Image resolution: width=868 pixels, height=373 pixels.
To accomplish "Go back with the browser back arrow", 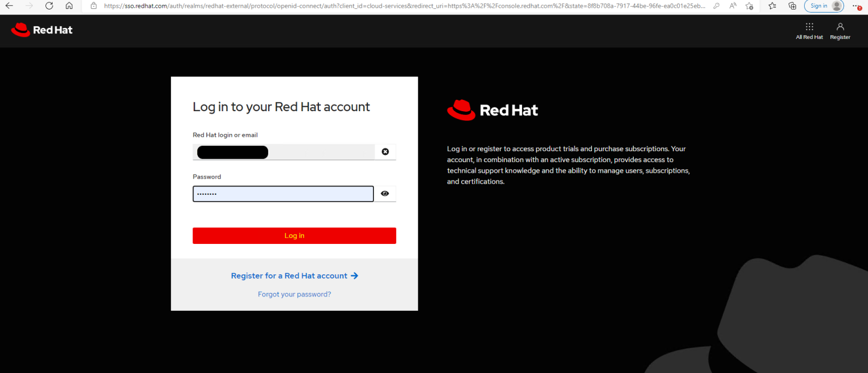I will [x=9, y=5].
